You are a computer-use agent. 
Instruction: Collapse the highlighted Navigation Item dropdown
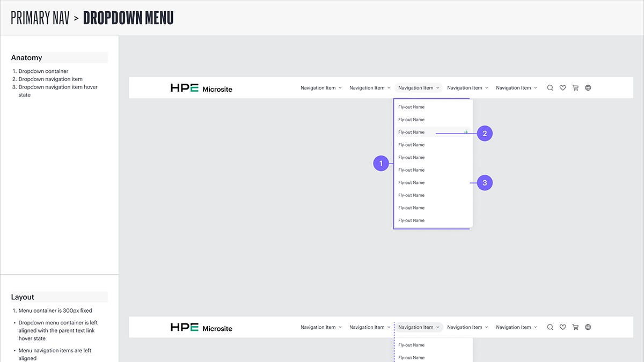point(439,87)
